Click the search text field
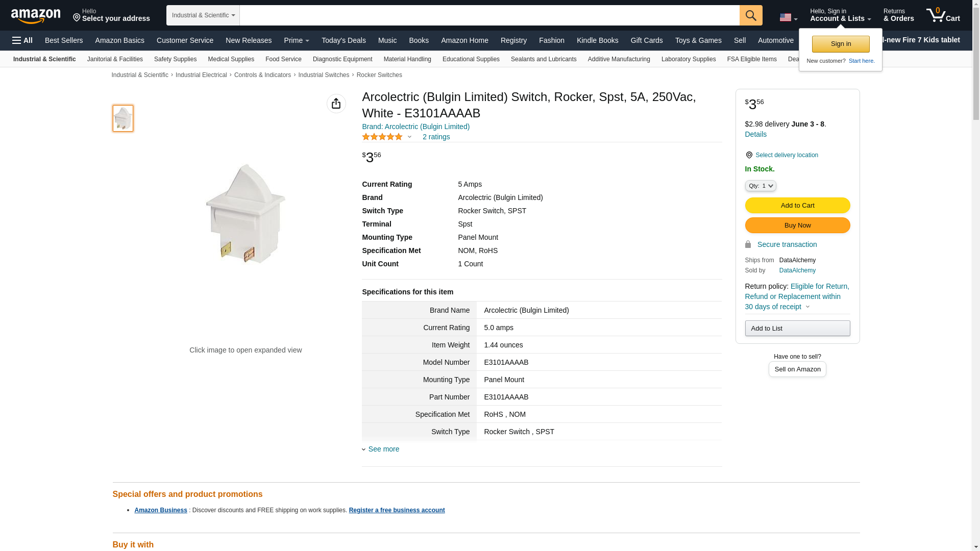980x551 pixels. 489,15
